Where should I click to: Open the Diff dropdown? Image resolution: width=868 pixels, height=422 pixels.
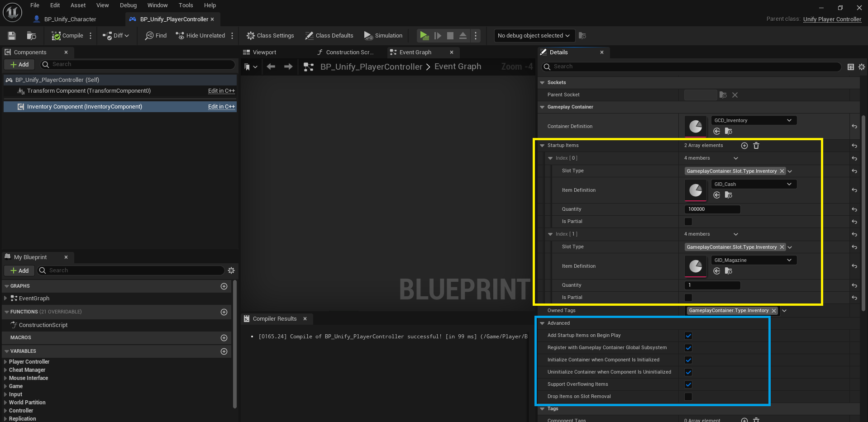click(x=116, y=36)
